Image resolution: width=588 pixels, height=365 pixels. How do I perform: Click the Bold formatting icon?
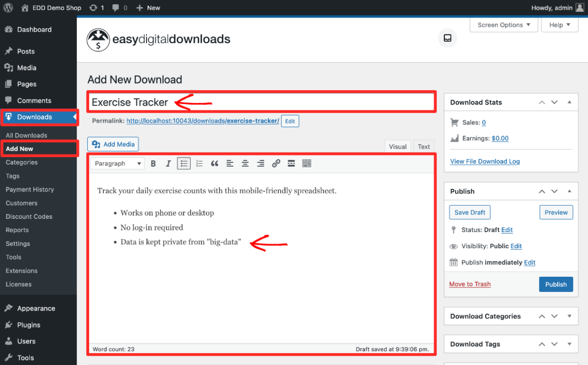[153, 163]
